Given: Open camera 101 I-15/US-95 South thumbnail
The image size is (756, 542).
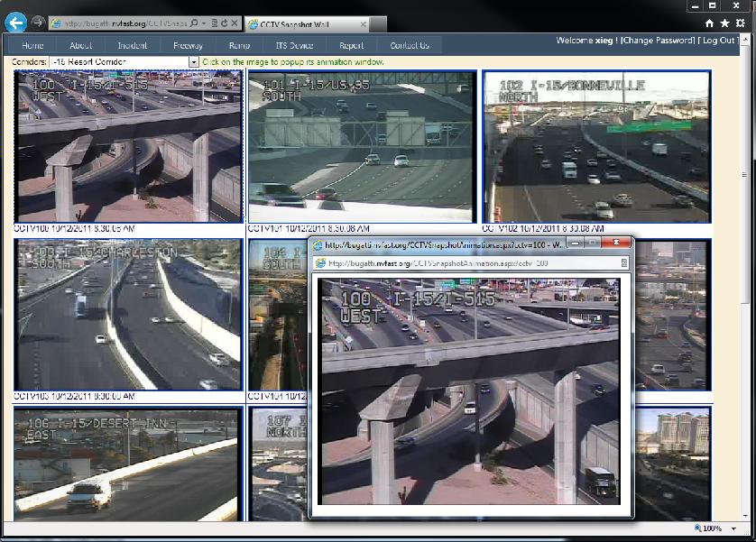Looking at the screenshot, I should click(362, 146).
